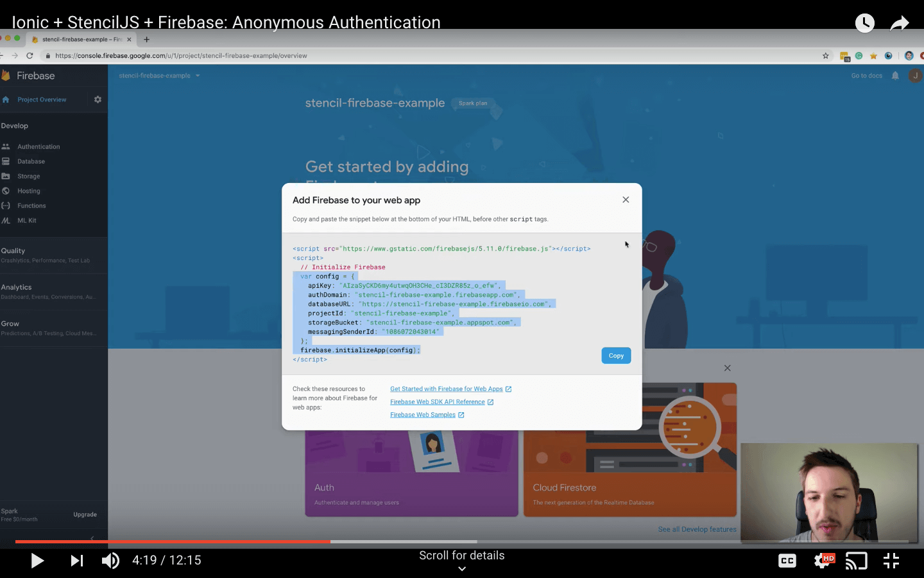Click the firebase.initializeApp(config) line
This screenshot has height=578, width=924.
click(x=360, y=351)
